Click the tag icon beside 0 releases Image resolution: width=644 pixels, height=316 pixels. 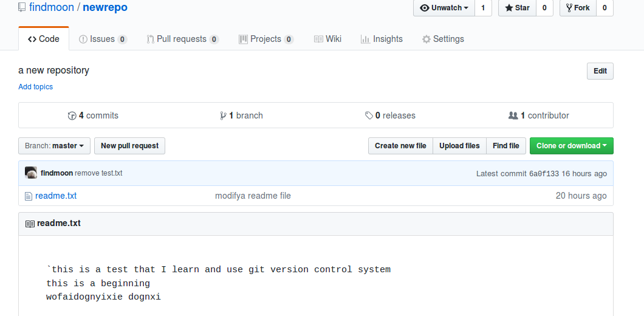369,115
